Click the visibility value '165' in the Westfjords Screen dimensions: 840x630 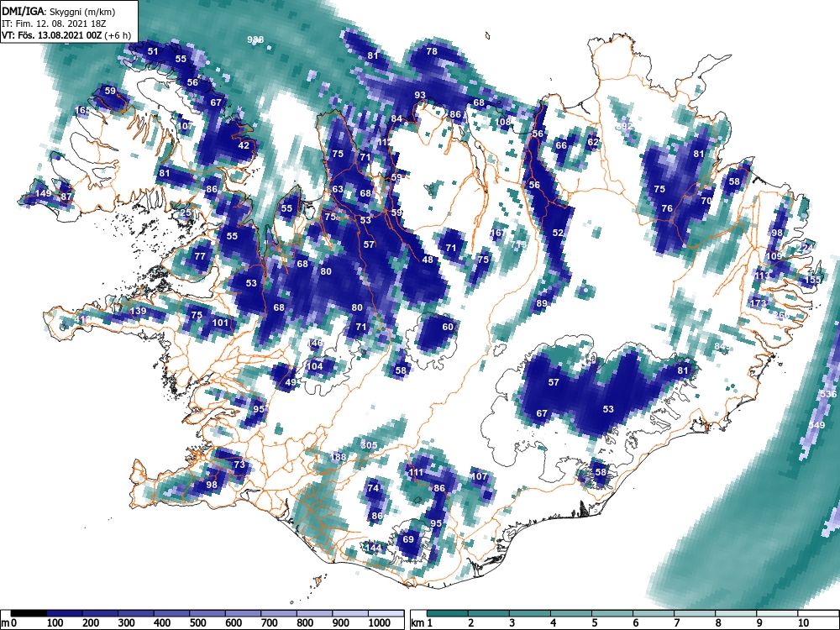point(82,110)
